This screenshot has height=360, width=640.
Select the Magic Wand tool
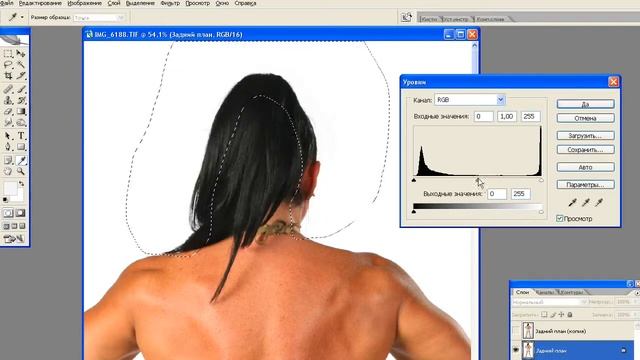[x=20, y=64]
